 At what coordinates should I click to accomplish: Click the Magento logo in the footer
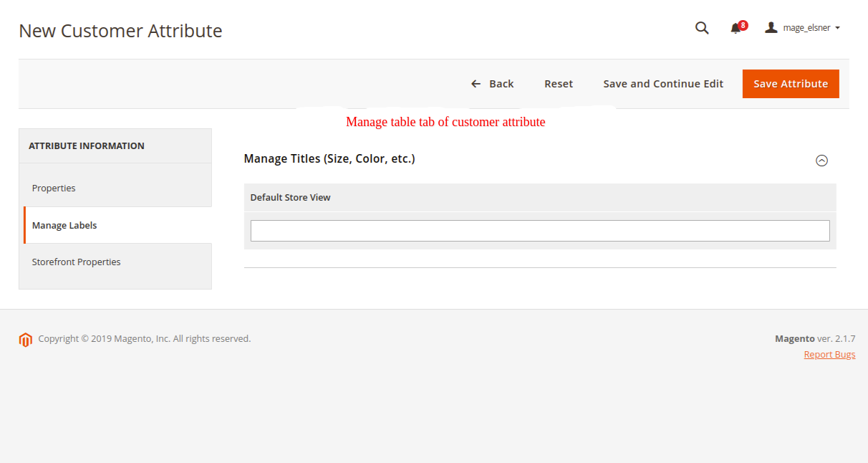(x=26, y=340)
